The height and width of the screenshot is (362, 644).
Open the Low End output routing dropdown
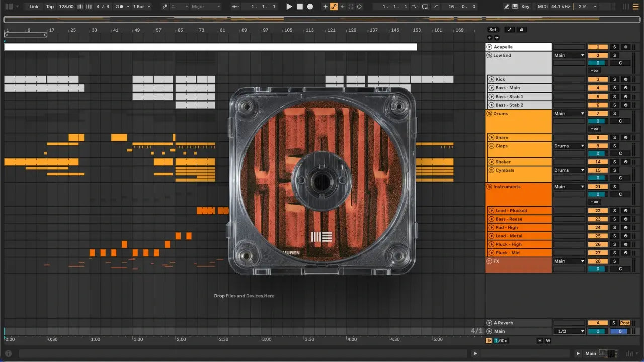click(x=569, y=55)
